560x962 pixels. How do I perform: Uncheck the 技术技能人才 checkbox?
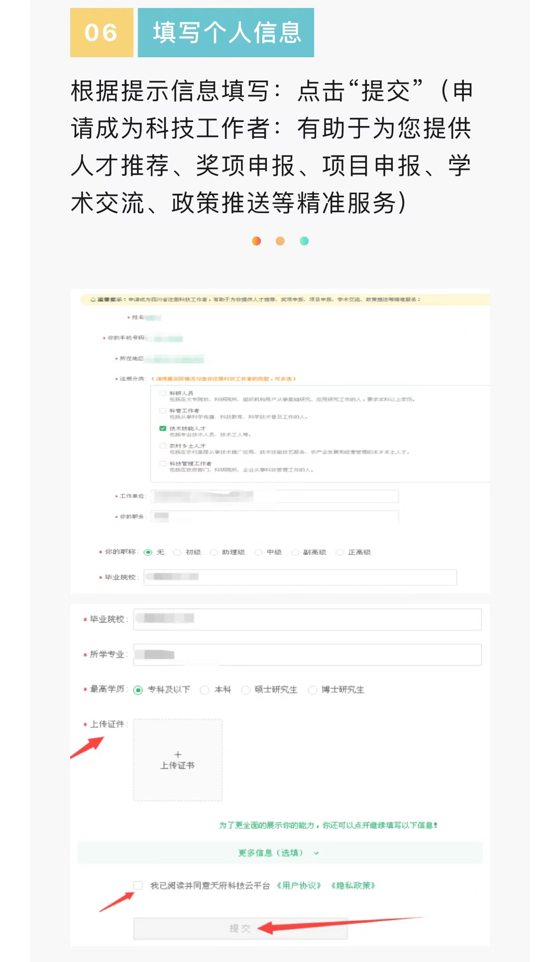162,428
